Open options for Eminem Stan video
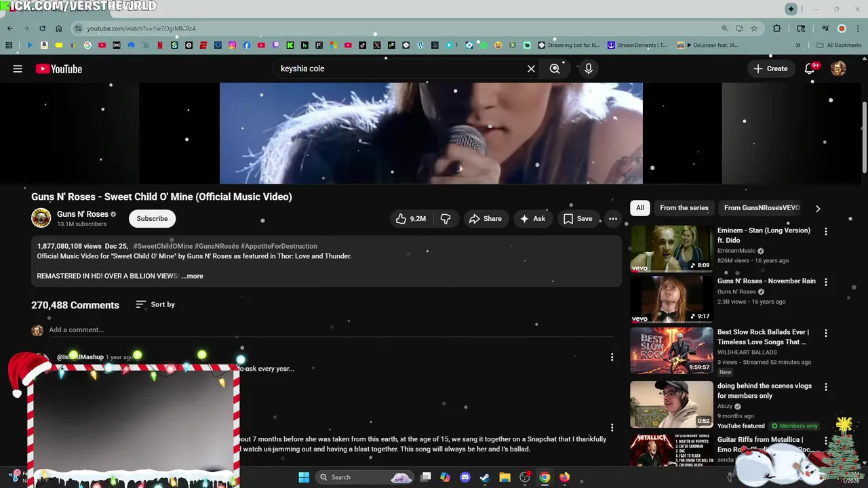The image size is (868, 488). 825,232
